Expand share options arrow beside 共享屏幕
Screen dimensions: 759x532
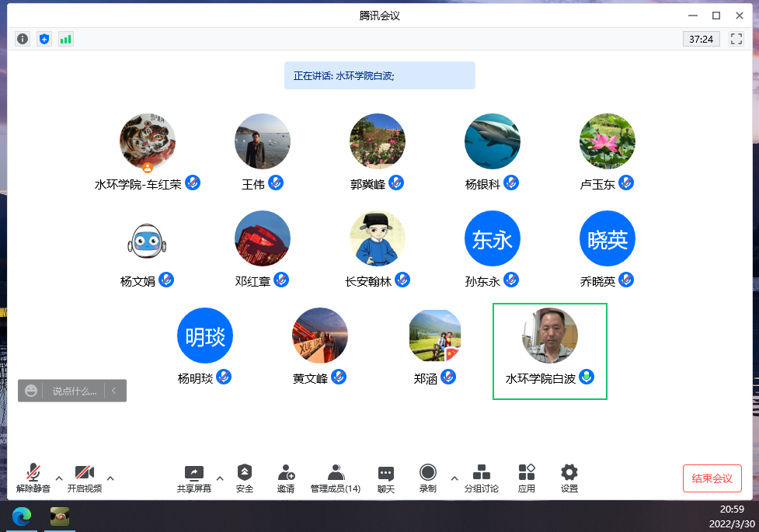coord(220,478)
